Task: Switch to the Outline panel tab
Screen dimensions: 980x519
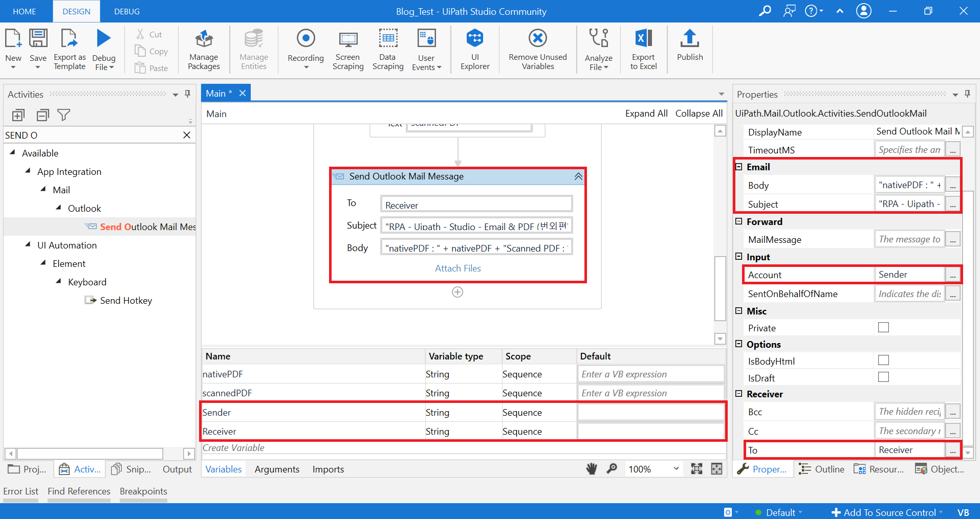Action: point(822,469)
